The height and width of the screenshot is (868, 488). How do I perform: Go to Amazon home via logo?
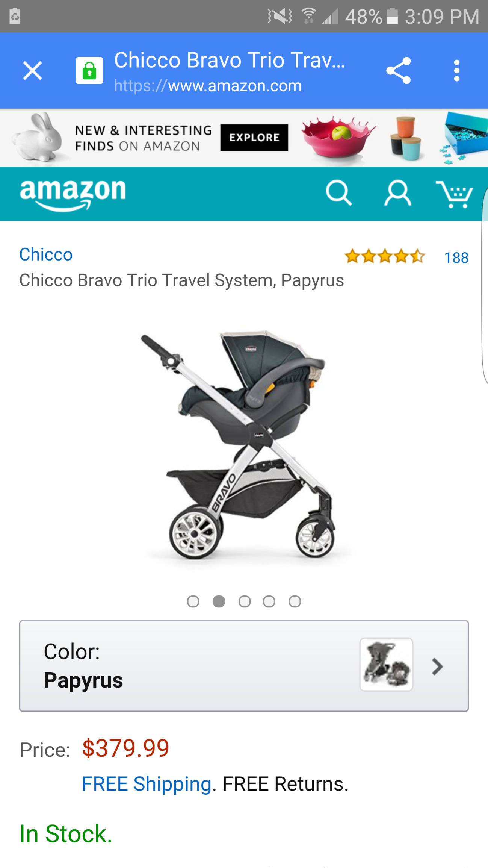[x=73, y=194]
